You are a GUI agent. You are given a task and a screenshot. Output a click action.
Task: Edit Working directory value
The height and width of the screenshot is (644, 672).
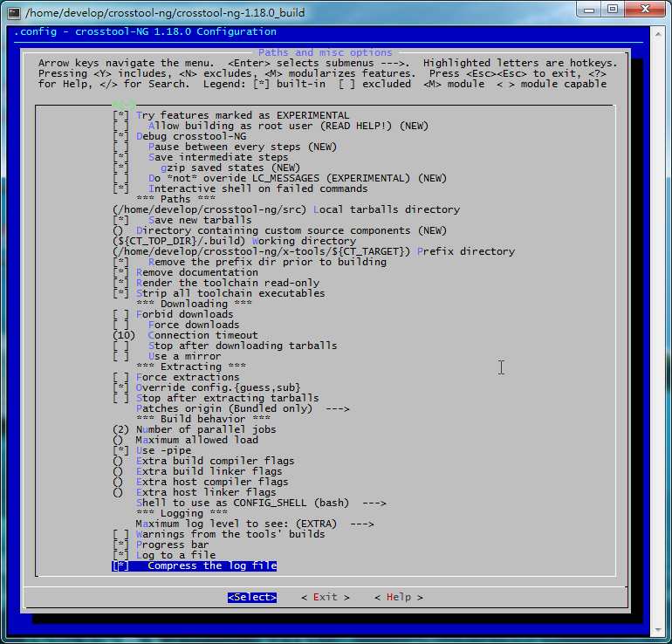point(234,241)
